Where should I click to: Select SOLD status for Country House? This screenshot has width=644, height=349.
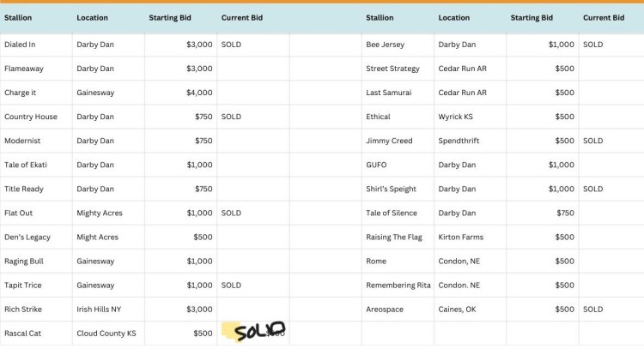231,117
